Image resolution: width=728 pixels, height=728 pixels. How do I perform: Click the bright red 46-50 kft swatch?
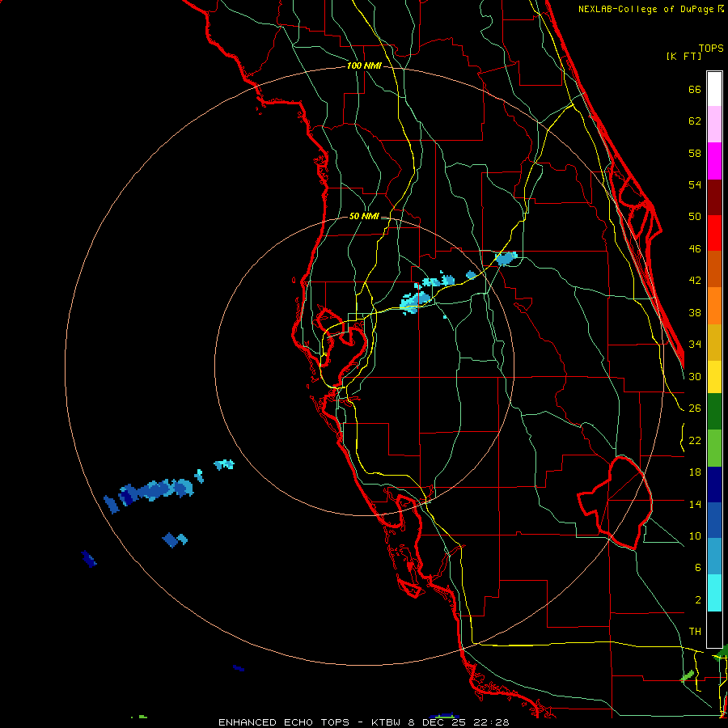click(x=714, y=233)
